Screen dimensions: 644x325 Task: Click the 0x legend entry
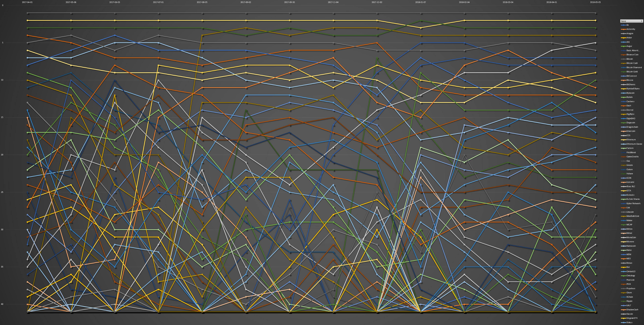click(628, 25)
